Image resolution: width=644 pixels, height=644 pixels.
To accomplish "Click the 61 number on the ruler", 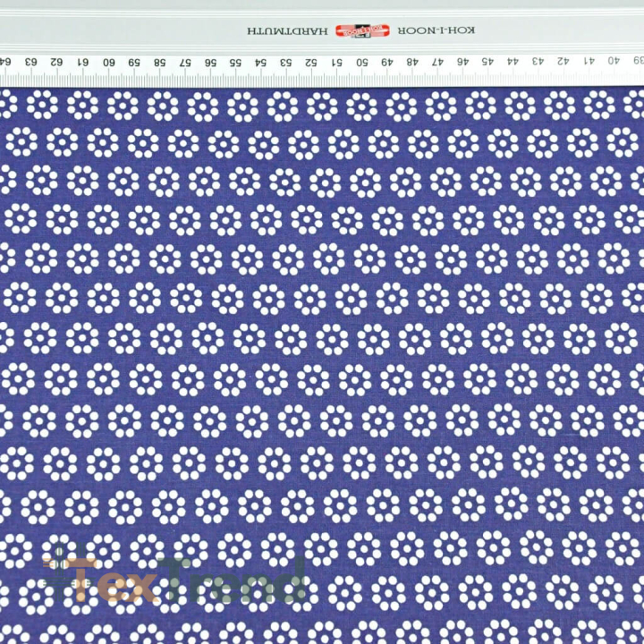I will click(x=83, y=62).
